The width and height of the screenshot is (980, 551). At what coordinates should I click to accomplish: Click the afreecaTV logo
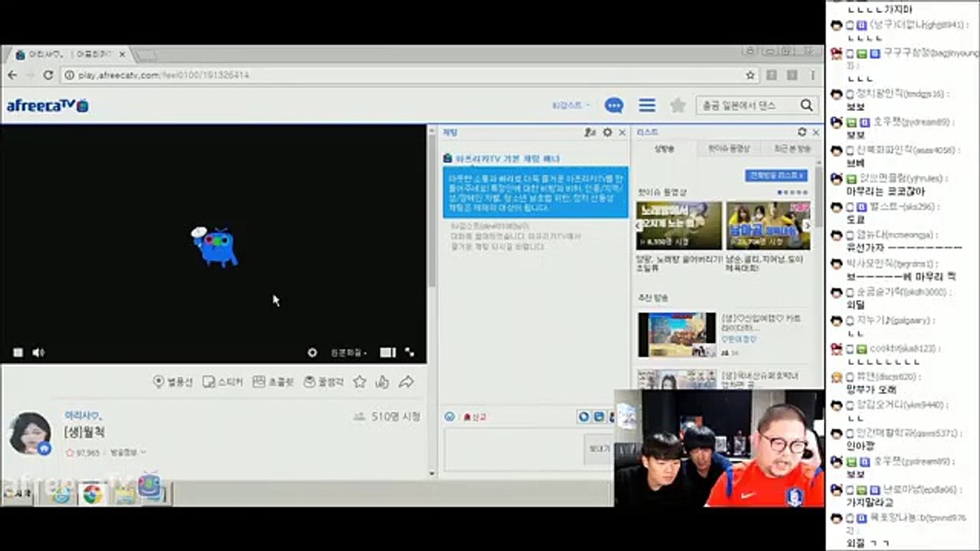47,106
